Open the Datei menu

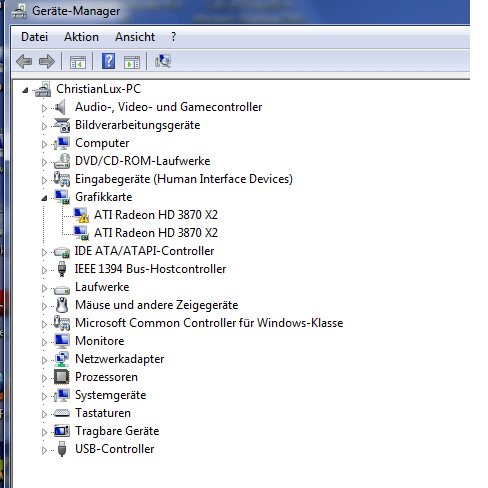tap(34, 37)
